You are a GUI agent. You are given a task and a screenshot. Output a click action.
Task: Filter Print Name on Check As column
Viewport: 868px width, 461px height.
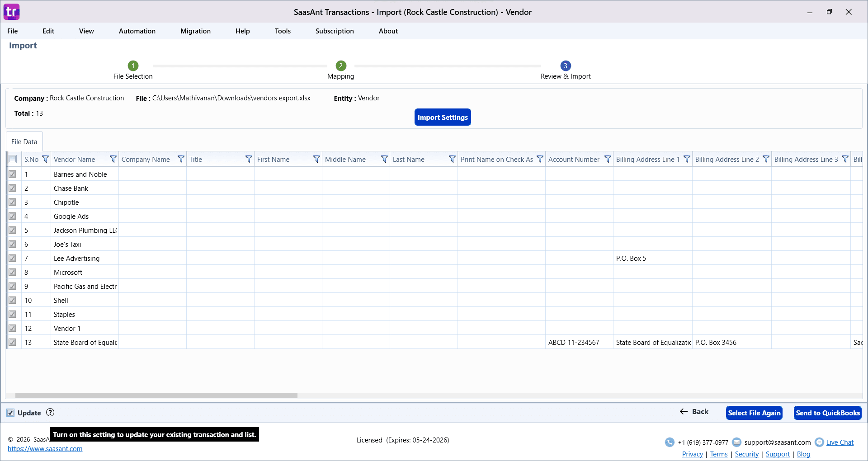540,159
